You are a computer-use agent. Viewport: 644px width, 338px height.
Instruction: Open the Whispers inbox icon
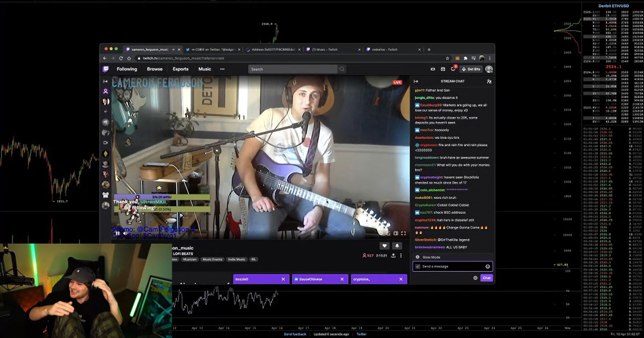point(443,69)
